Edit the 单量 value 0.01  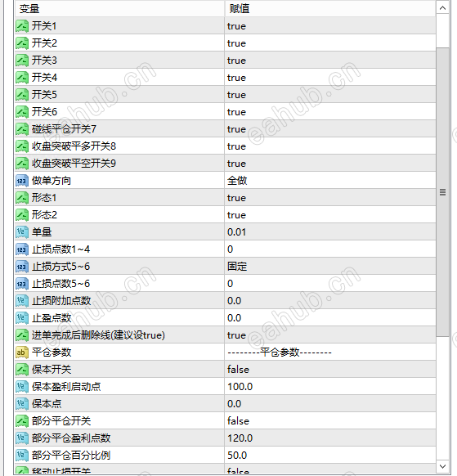[x=330, y=232]
